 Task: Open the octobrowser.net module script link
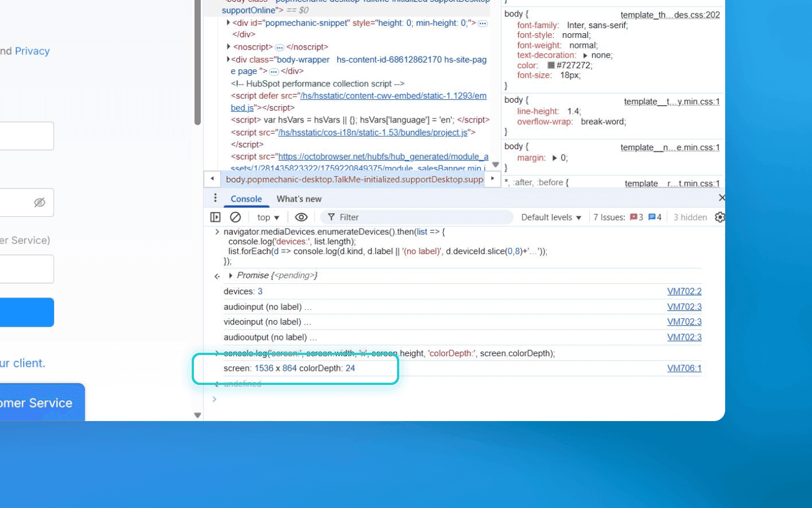[x=383, y=156]
